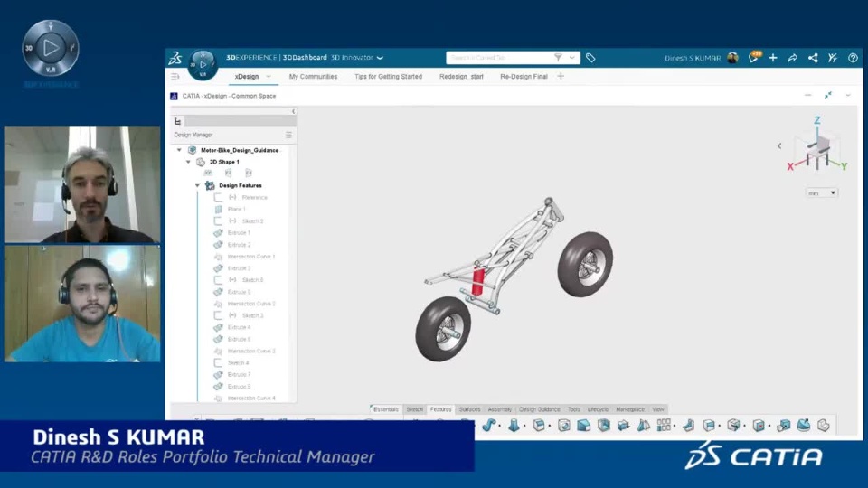Play the large 3DEXPERIENCE compass at top-left
This screenshot has height=488, width=868.
[51, 48]
